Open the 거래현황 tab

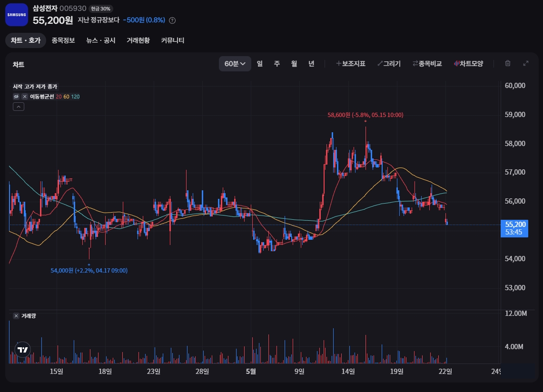point(138,40)
